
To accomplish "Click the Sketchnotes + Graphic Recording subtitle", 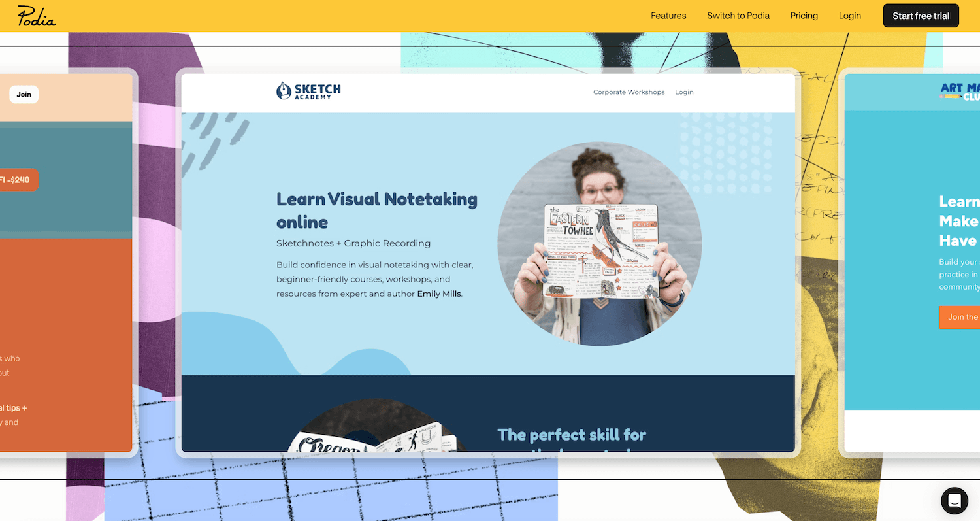I will (353, 243).
